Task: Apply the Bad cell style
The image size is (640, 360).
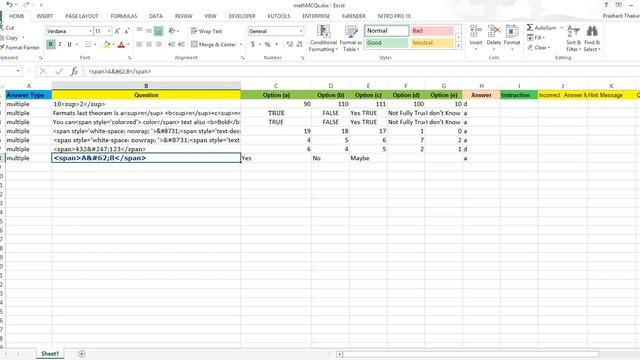Action: 432,31
